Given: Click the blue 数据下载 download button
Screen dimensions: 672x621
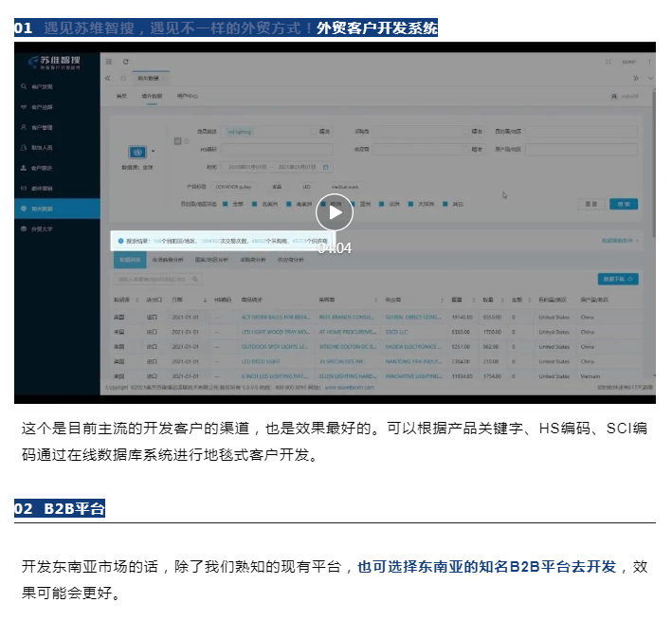Looking at the screenshot, I should click(618, 279).
